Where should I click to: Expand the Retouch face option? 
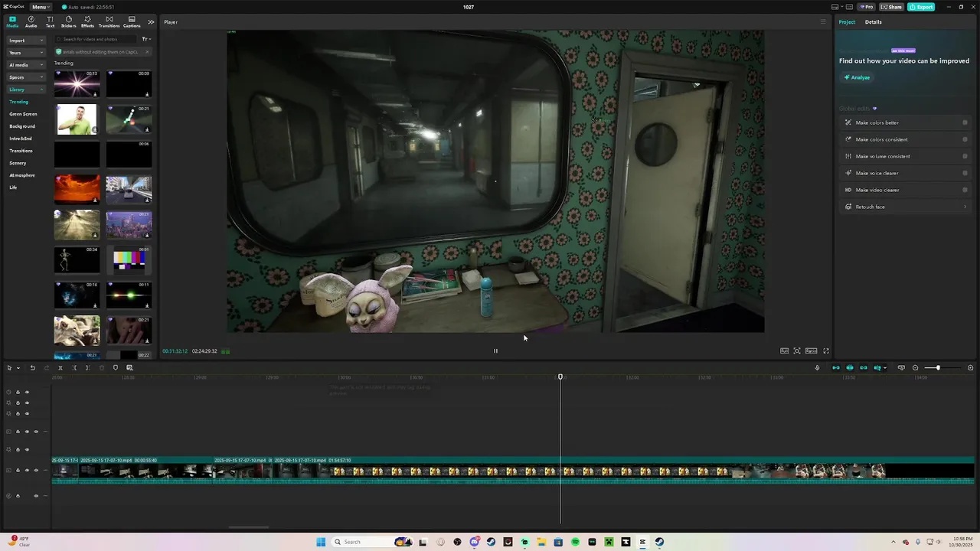pos(906,207)
